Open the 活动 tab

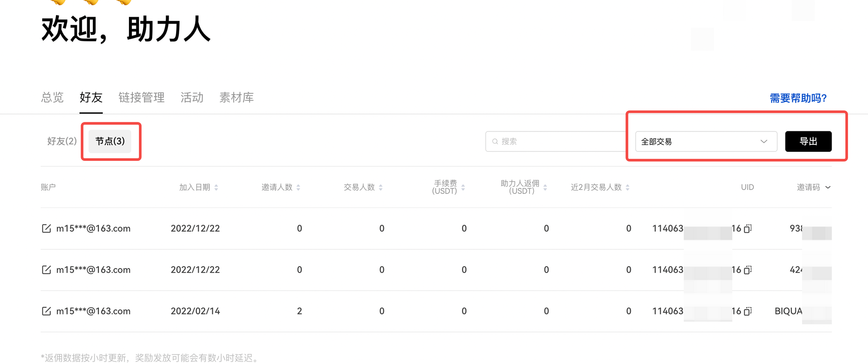pos(192,98)
